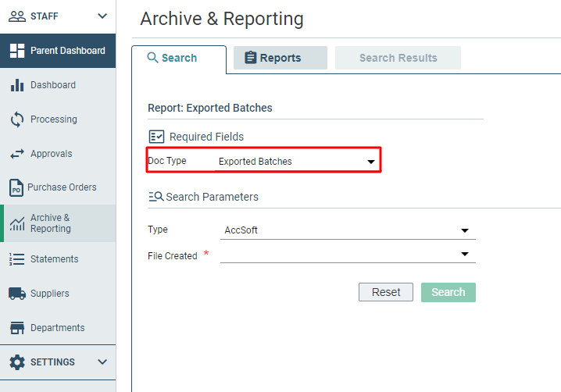Viewport: 561px width, 392px height.
Task: Open the Type AccSoft dropdown
Action: click(x=348, y=230)
